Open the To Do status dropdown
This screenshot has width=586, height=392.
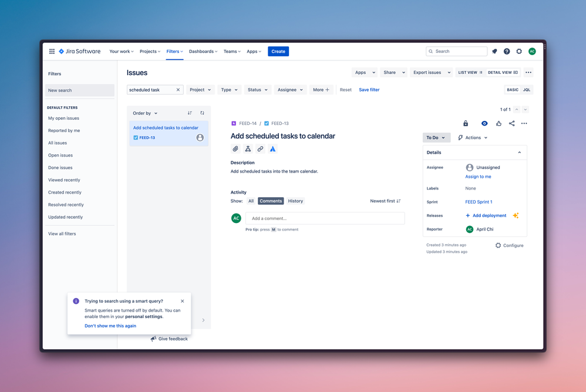coord(436,138)
